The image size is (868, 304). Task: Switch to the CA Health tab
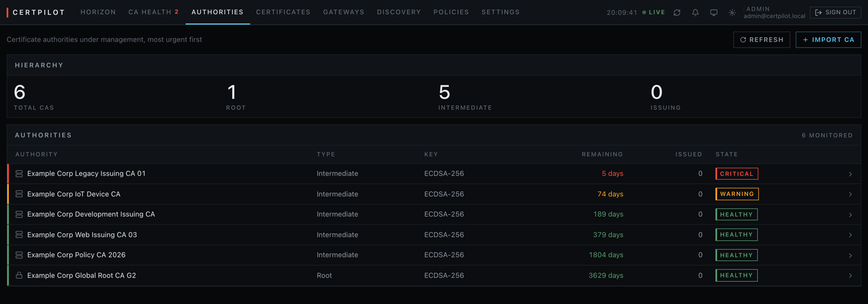154,12
